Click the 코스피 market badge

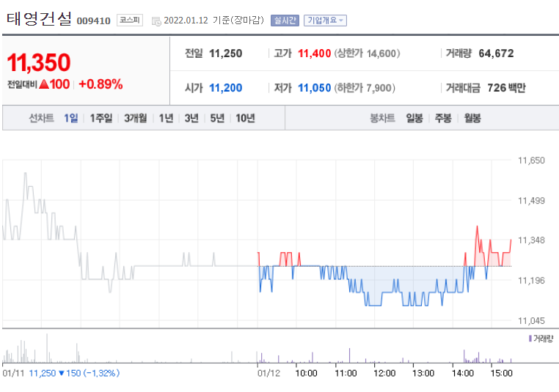pos(130,21)
